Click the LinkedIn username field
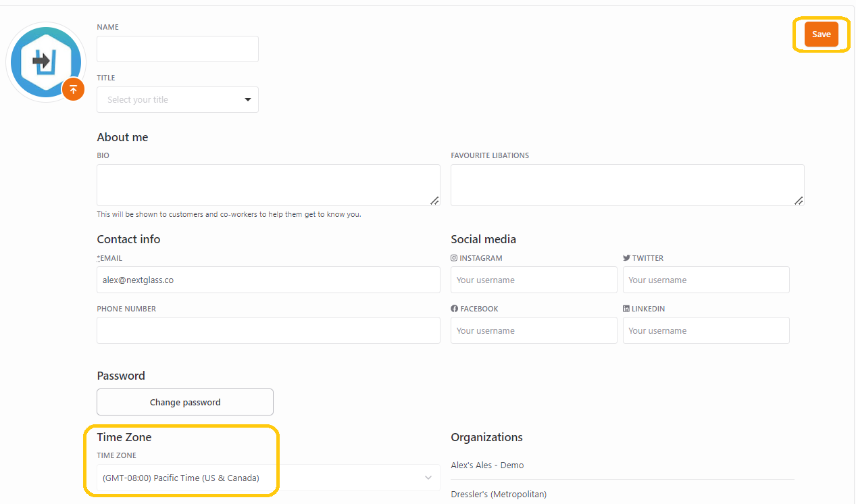This screenshot has width=856, height=504. point(706,330)
